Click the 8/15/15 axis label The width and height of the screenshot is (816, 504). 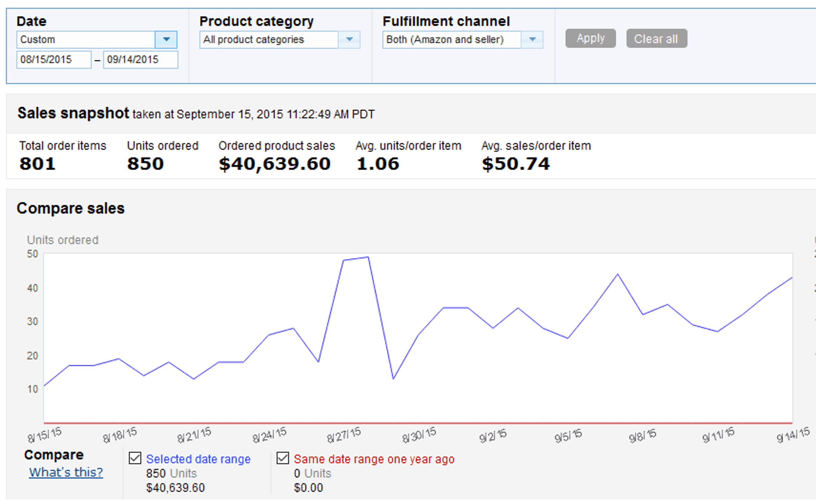(44, 435)
